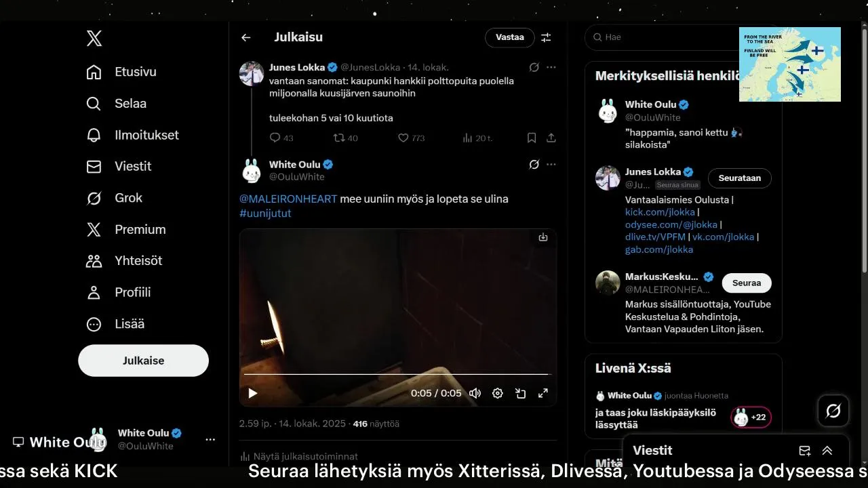
Task: Go to Etusivu home
Action: (x=122, y=72)
